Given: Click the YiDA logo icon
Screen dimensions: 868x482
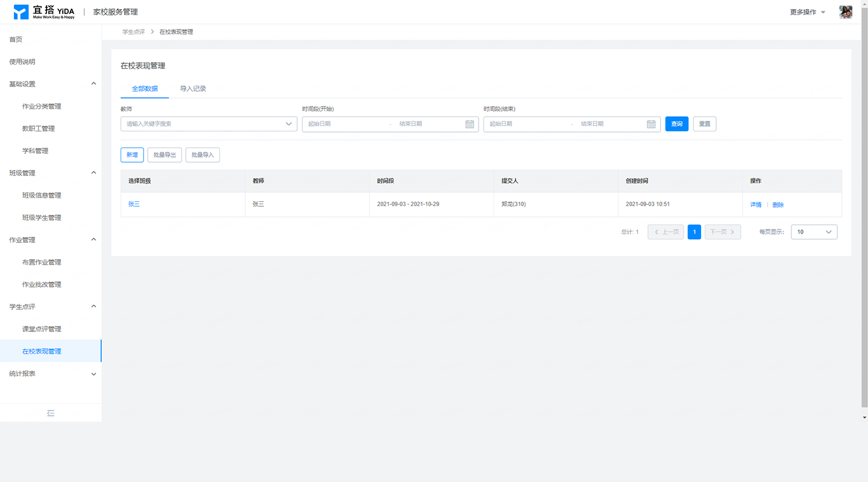Looking at the screenshot, I should [x=21, y=12].
